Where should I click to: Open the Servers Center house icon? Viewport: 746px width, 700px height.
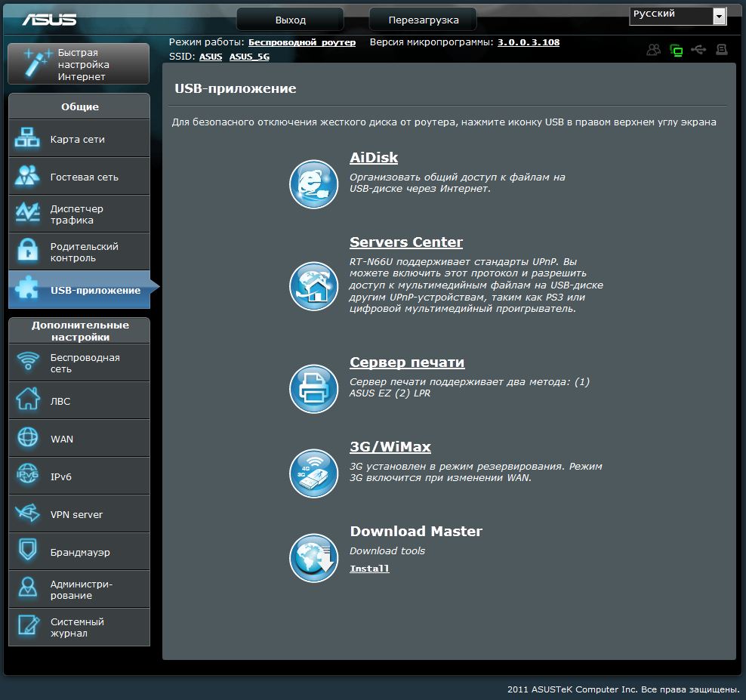tap(313, 286)
